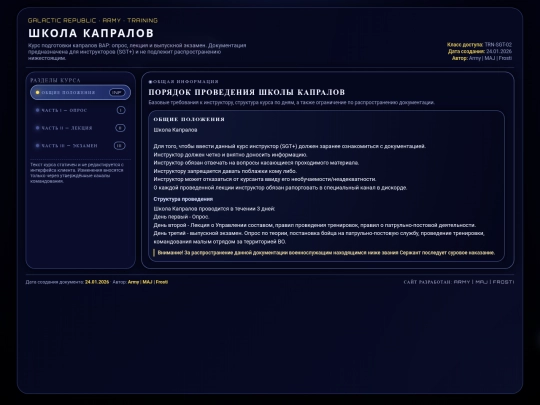Click the header 'Дата создания: 24.01.2026' line

click(480, 51)
